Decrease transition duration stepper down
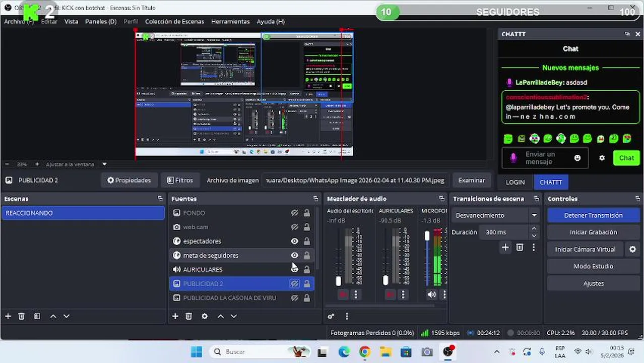The height and width of the screenshot is (363, 644). pos(534,235)
